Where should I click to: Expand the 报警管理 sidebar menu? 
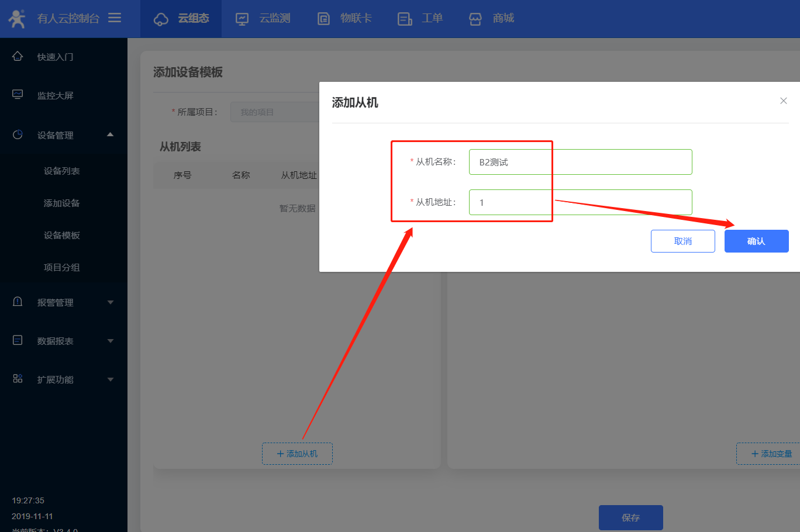coord(110,302)
